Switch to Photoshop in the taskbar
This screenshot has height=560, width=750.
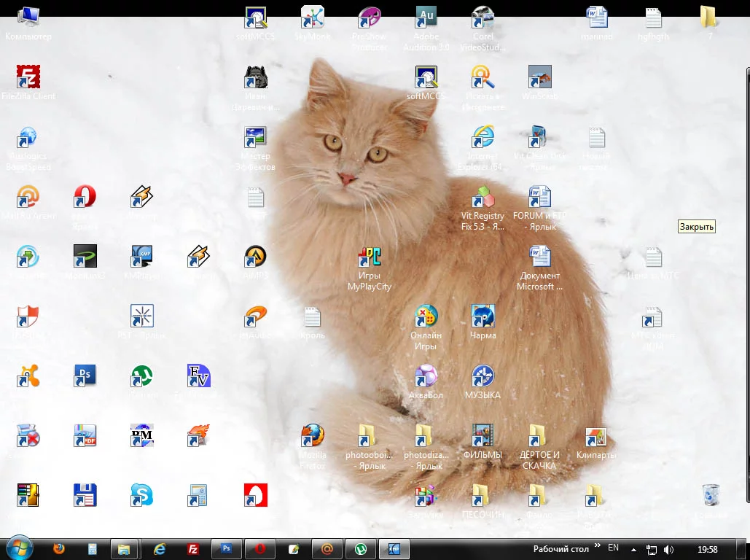[226, 549]
